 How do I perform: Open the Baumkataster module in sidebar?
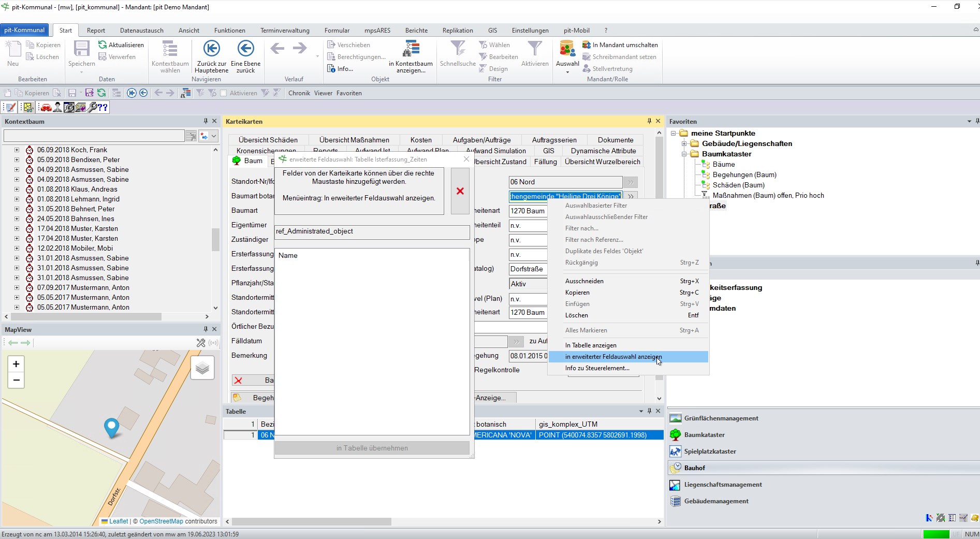click(704, 435)
